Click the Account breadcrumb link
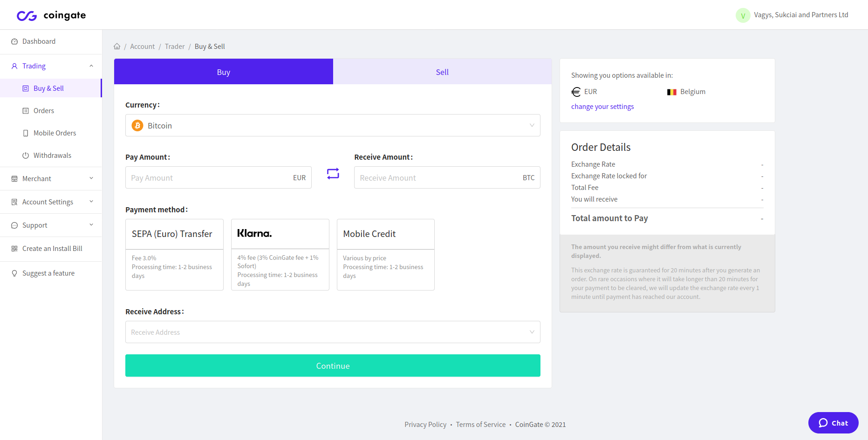The width and height of the screenshot is (868, 440). tap(143, 47)
